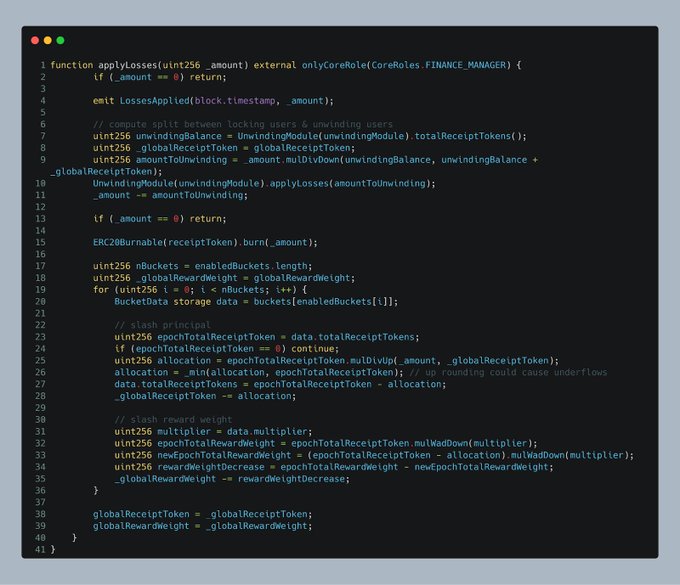The width and height of the screenshot is (680, 585).
Task: Click the 'for' keyword of the loop
Action: click(100, 288)
